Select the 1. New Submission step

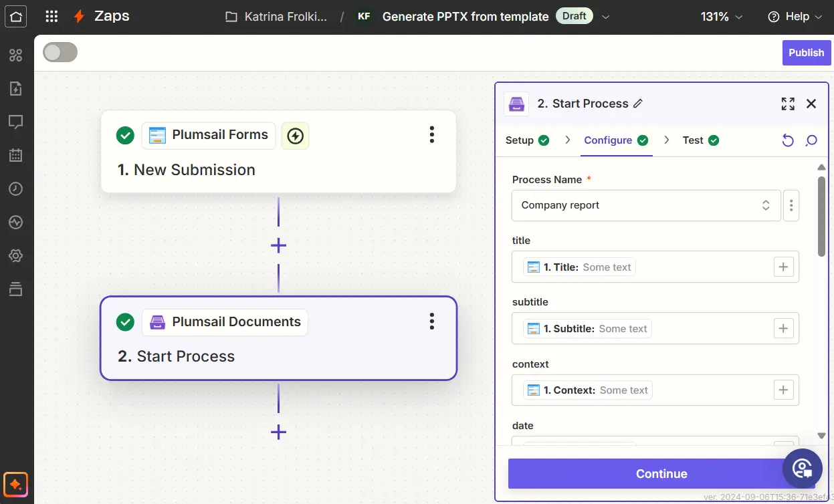pos(278,152)
